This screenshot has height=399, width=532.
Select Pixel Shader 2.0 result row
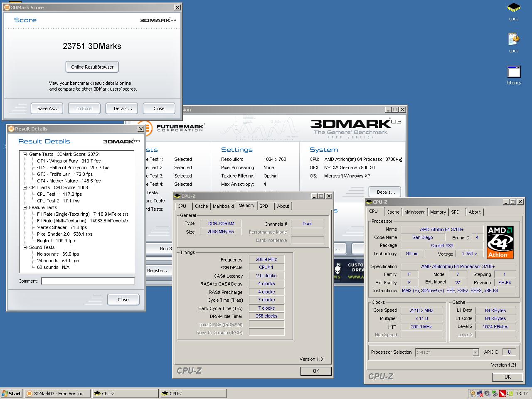tap(64, 234)
